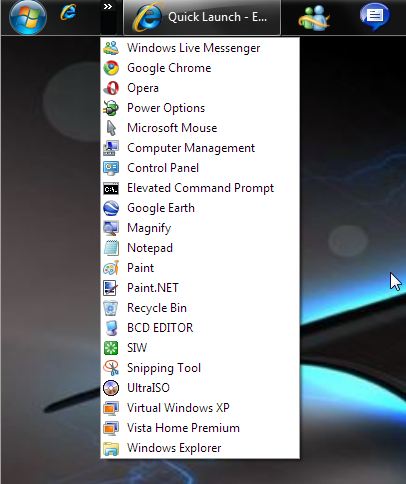Click the Notepad icon
This screenshot has width=406, height=484.
111,248
